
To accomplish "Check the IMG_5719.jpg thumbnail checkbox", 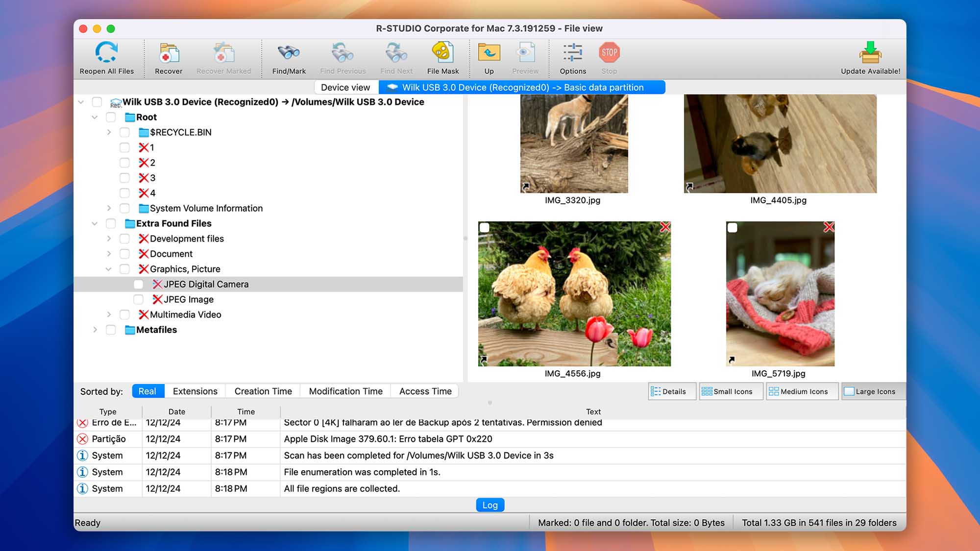I will (x=733, y=228).
